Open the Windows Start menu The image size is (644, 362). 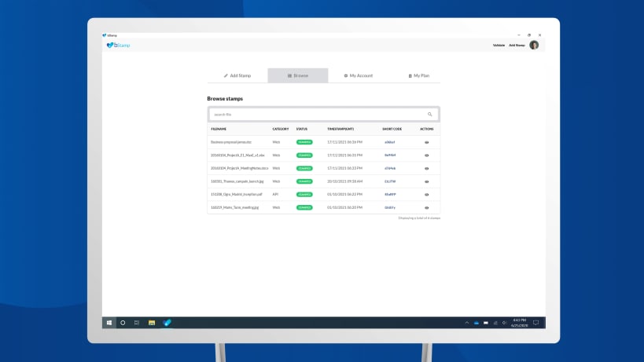109,323
